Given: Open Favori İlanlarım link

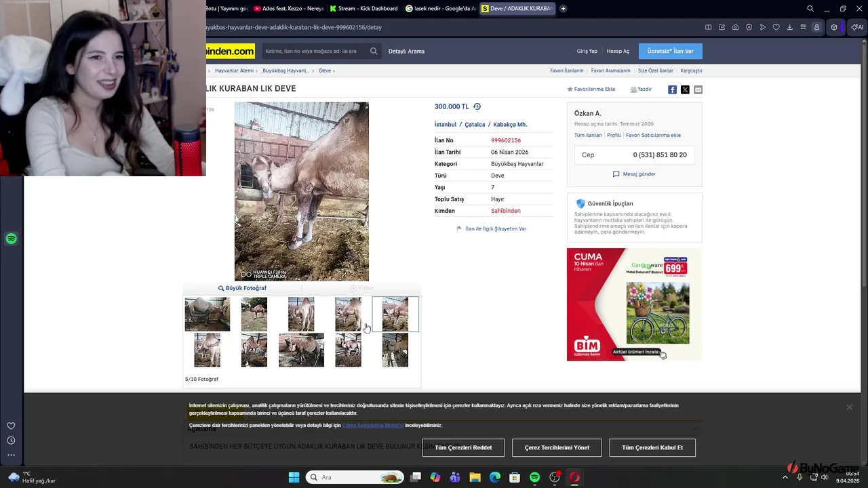Looking at the screenshot, I should click(x=567, y=70).
